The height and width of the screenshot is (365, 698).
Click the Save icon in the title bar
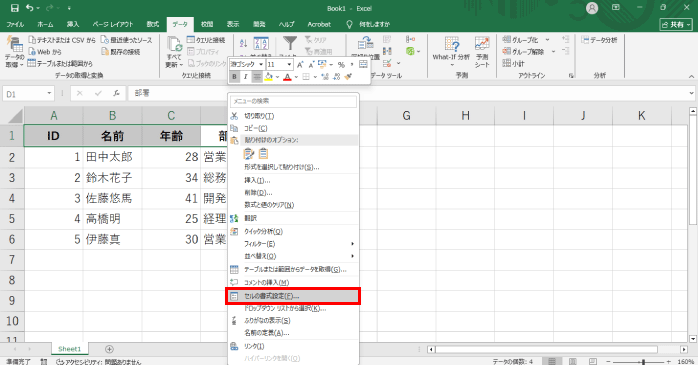coord(15,8)
